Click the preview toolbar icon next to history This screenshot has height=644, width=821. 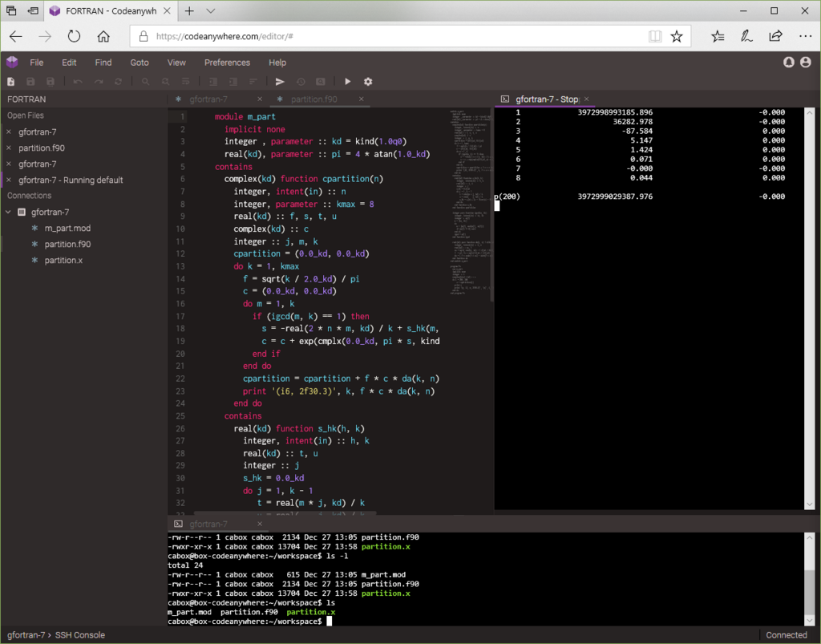point(321,82)
